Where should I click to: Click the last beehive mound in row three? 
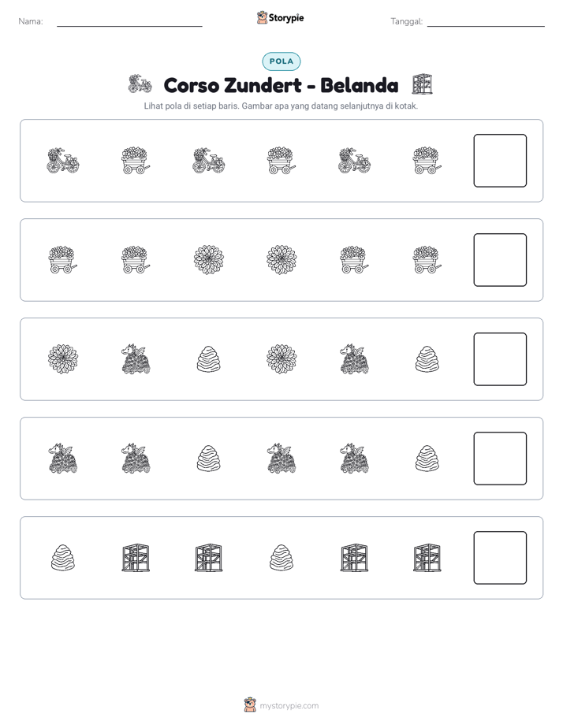[427, 359]
